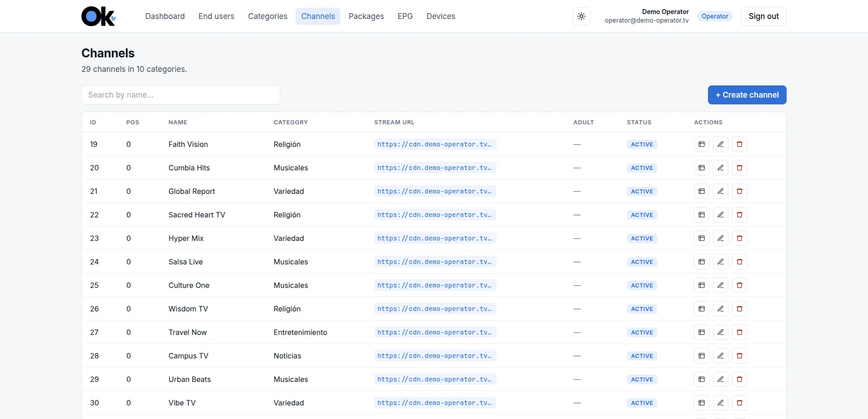868x419 pixels.
Task: Click the Create channel button
Action: click(747, 95)
